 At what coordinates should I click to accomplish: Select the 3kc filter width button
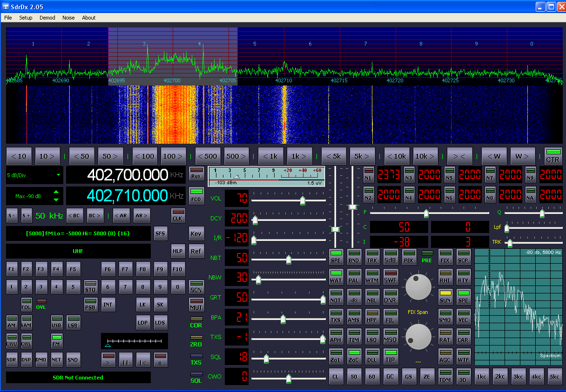(x=518, y=377)
